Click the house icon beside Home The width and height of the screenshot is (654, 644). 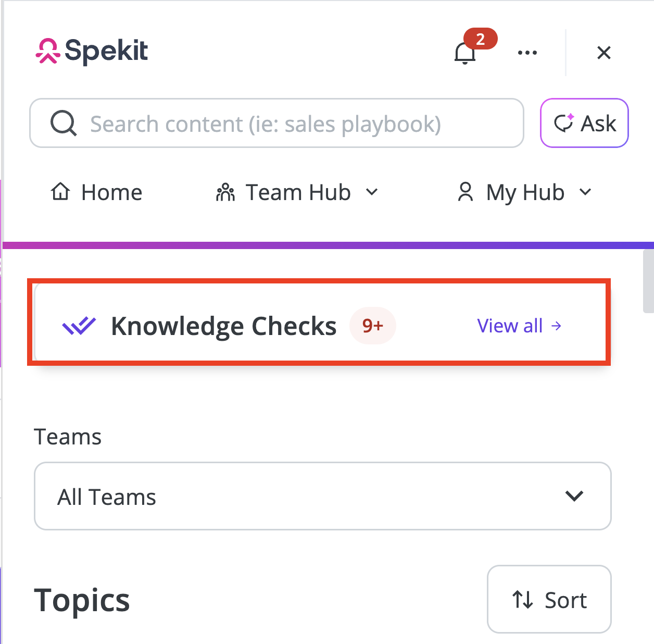(60, 192)
